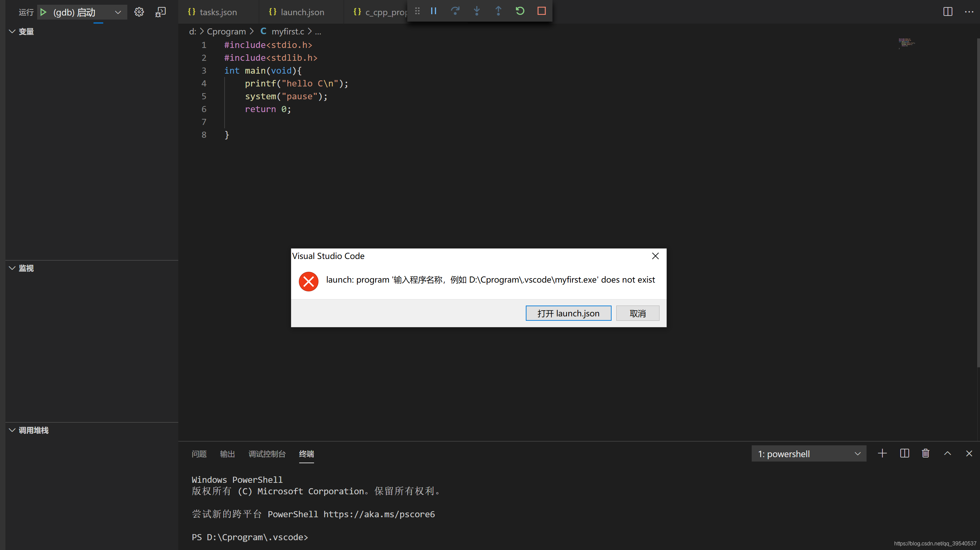Click the Step Out debug icon
Image resolution: width=980 pixels, height=550 pixels.
pyautogui.click(x=498, y=11)
